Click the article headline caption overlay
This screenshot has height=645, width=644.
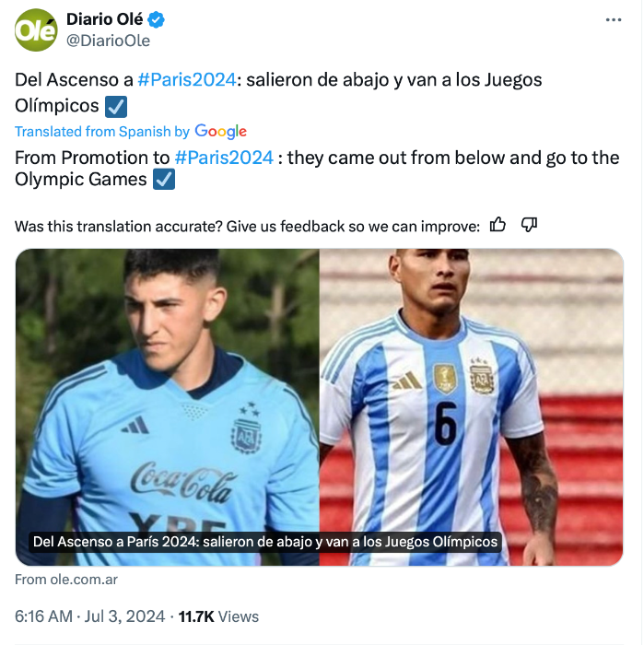265,542
